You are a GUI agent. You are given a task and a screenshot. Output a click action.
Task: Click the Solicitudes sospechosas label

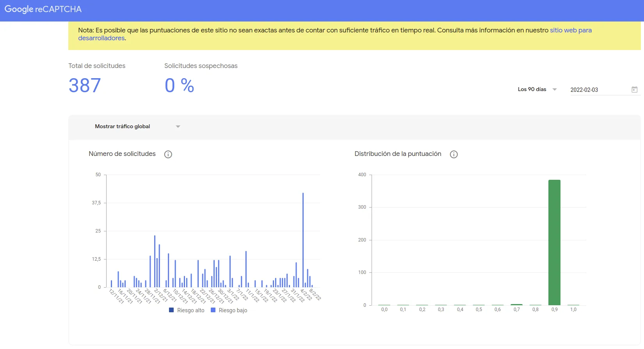201,66
